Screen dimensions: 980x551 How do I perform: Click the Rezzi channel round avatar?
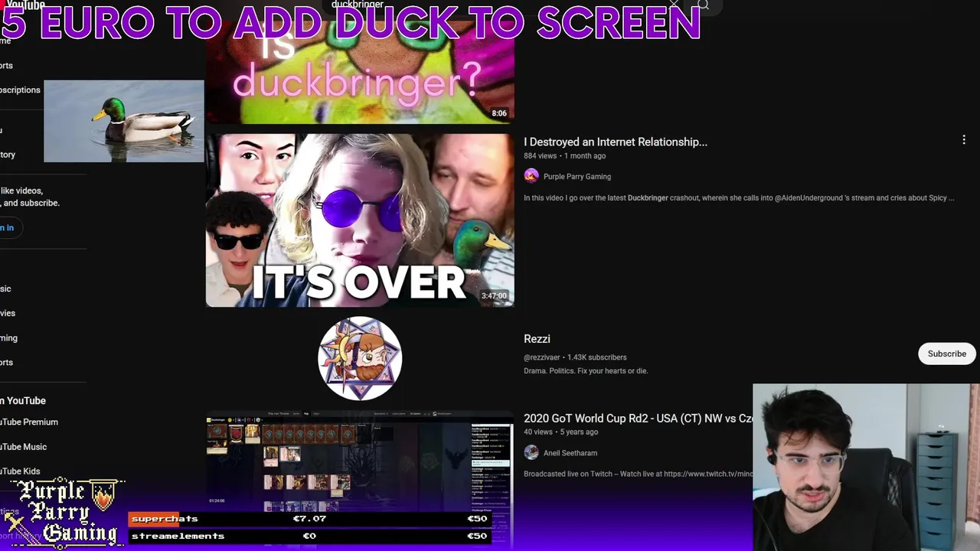pyautogui.click(x=360, y=358)
